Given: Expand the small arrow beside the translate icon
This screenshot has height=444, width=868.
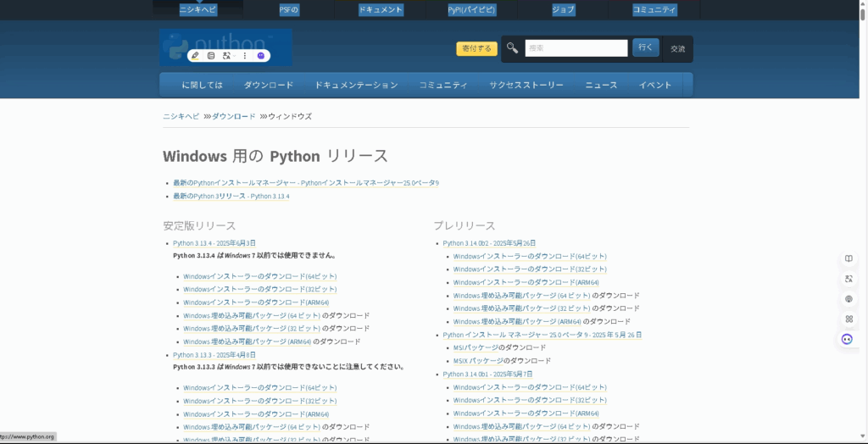Looking at the screenshot, I should (234, 56).
